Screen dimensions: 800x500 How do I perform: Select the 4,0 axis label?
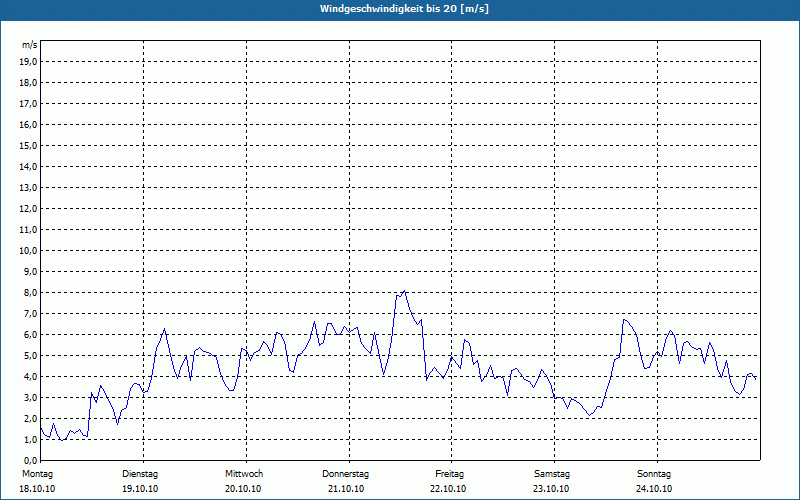(x=31, y=377)
